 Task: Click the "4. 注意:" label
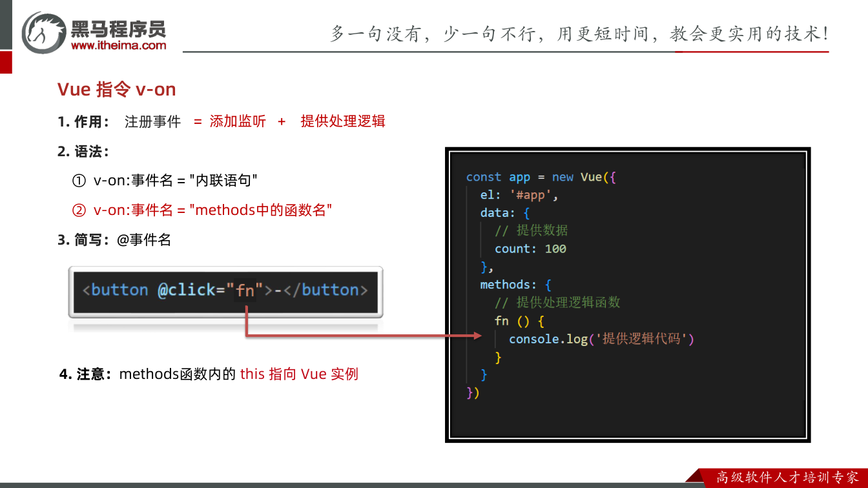[x=86, y=374]
